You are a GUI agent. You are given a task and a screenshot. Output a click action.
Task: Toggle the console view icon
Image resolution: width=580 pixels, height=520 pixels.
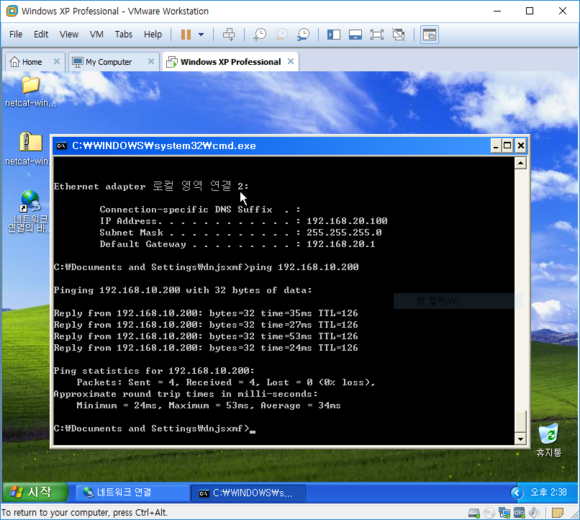[429, 35]
